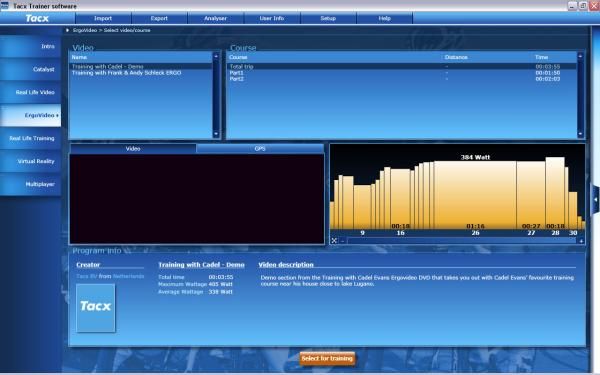Select the ErgoVideo sidebar item
This screenshot has width=600, height=375.
coord(30,115)
